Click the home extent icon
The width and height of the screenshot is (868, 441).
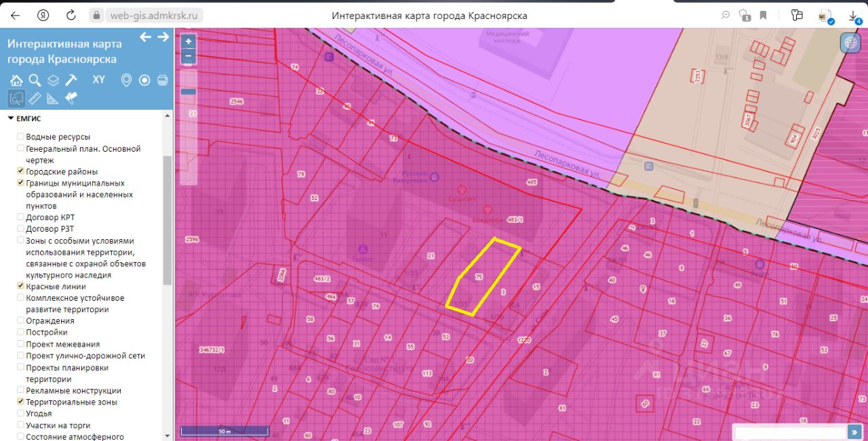[x=16, y=81]
